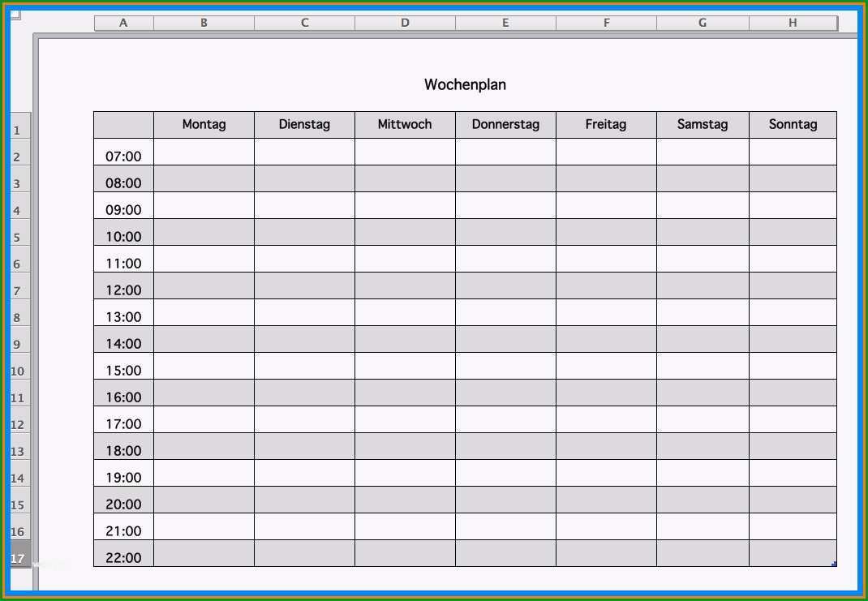Select column C header
The width and height of the screenshot is (868, 601).
[x=304, y=23]
